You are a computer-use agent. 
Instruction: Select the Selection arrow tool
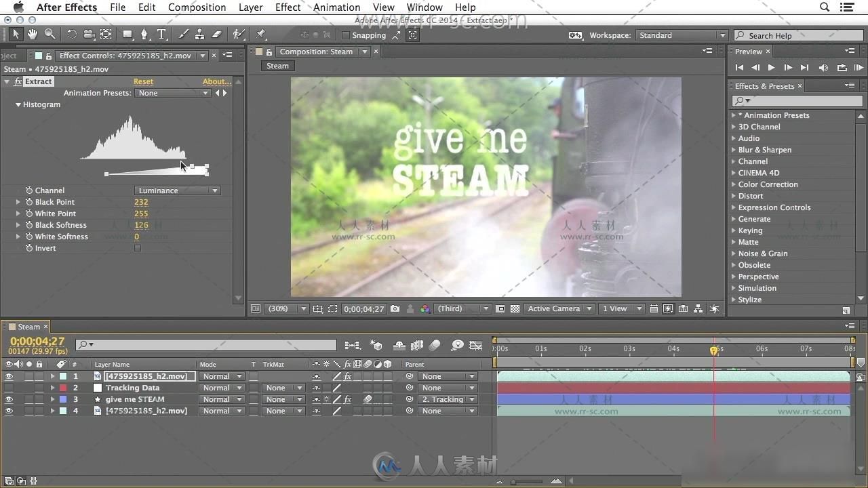(x=16, y=34)
